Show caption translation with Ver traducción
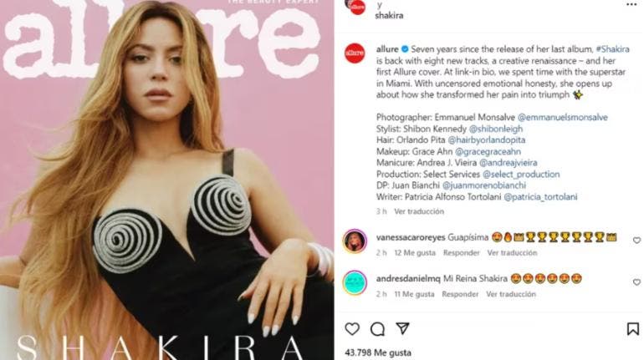Image resolution: width=644 pixels, height=360 pixels. coord(419,211)
